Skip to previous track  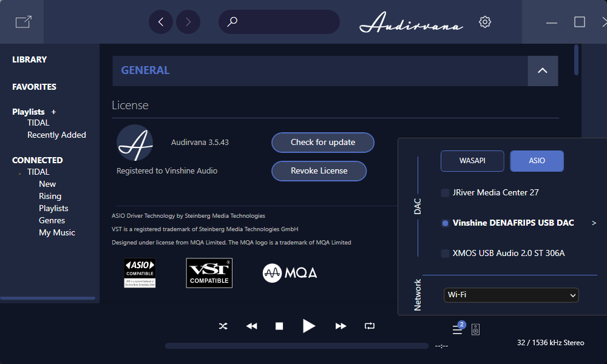252,326
